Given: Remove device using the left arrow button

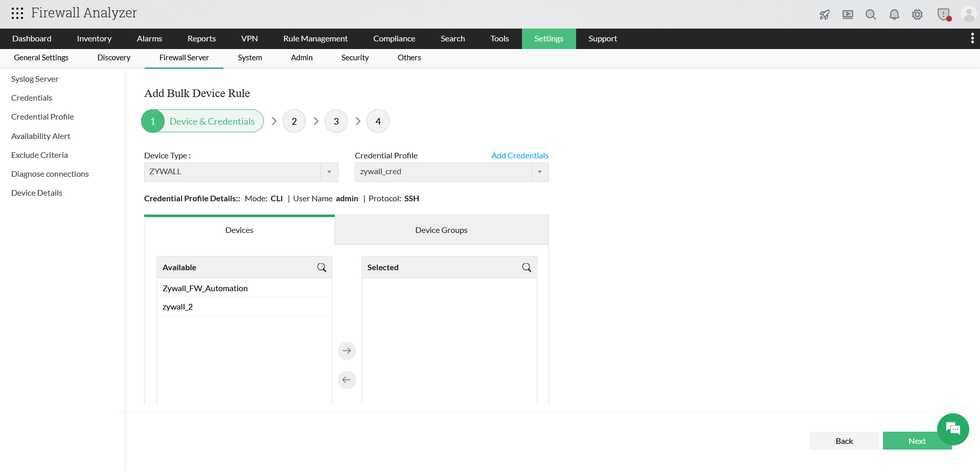Looking at the screenshot, I should click(x=347, y=380).
